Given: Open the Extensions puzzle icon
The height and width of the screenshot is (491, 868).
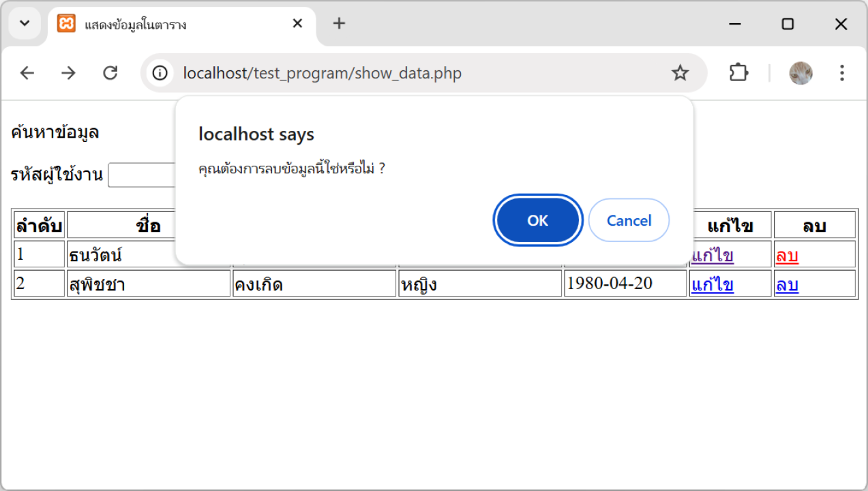Looking at the screenshot, I should (x=738, y=73).
